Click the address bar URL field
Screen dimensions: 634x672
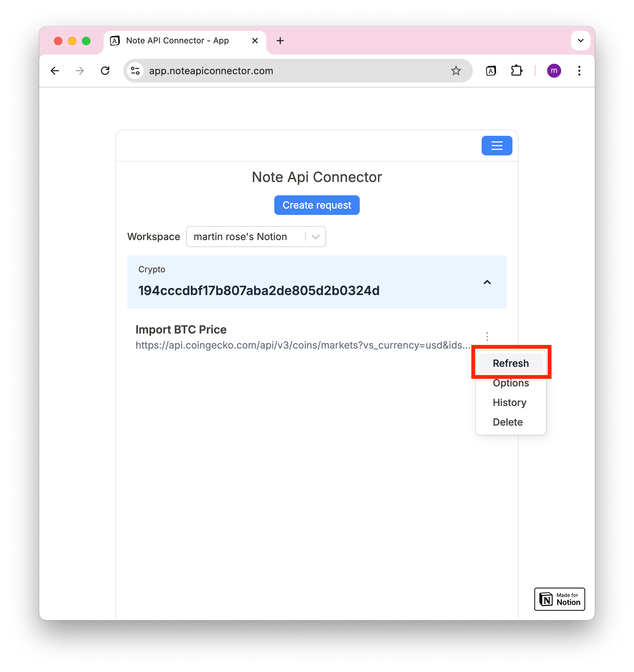[280, 71]
